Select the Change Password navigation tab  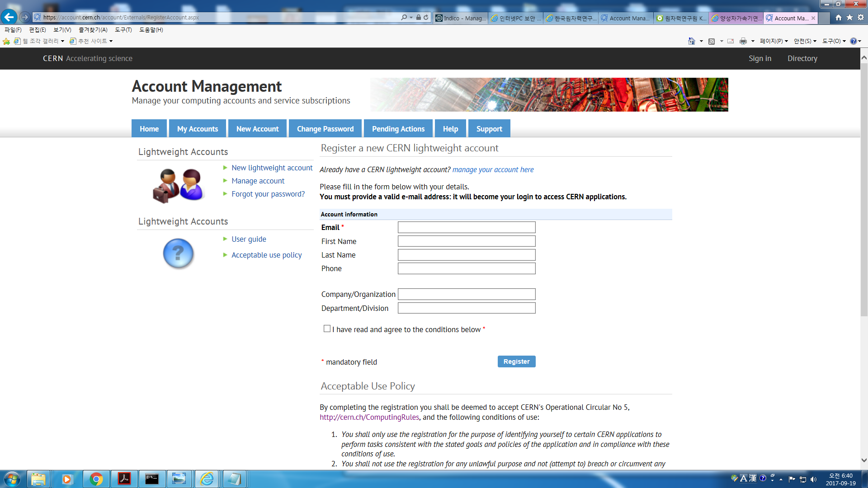point(325,129)
